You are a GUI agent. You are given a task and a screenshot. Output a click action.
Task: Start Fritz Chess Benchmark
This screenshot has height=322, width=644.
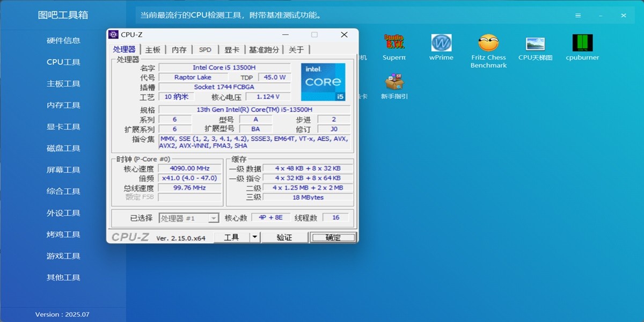(x=488, y=43)
